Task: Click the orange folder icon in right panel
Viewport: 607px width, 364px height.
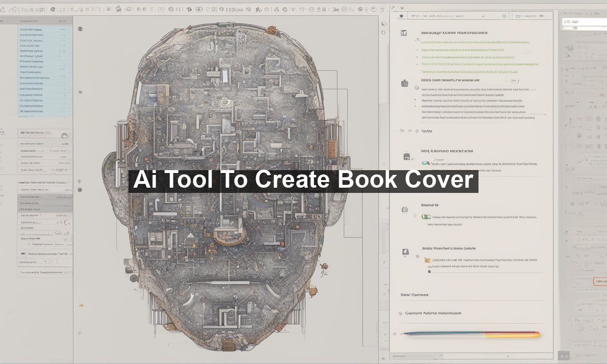Action: point(428,260)
